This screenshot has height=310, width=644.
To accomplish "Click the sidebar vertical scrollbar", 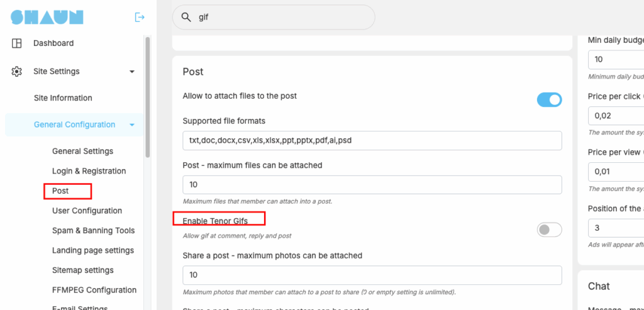I will [147, 96].
